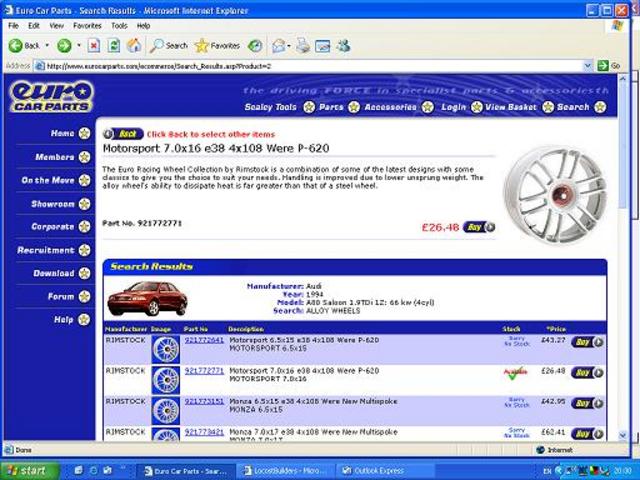Click the browser Forward arrow button

(x=64, y=46)
